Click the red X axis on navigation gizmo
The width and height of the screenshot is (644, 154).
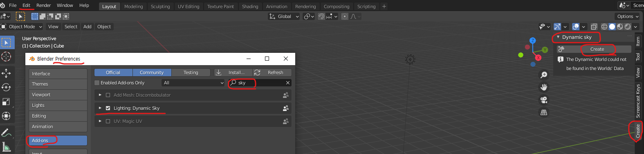(538, 58)
